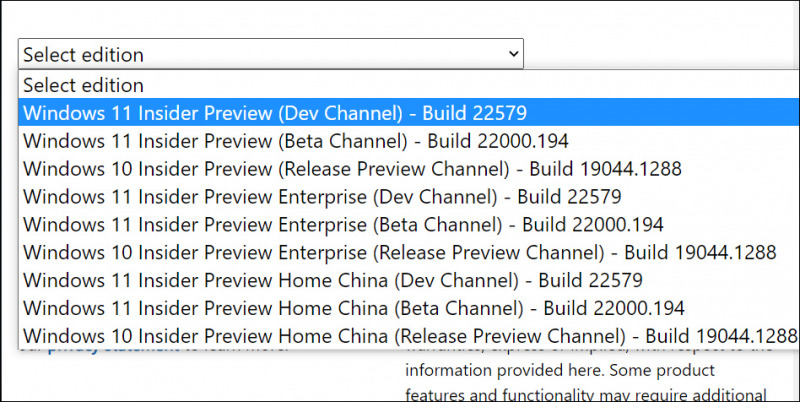Choose Windows 11 Insider Preview Home China (Dev Channel)
The image size is (800, 402).
(x=409, y=280)
